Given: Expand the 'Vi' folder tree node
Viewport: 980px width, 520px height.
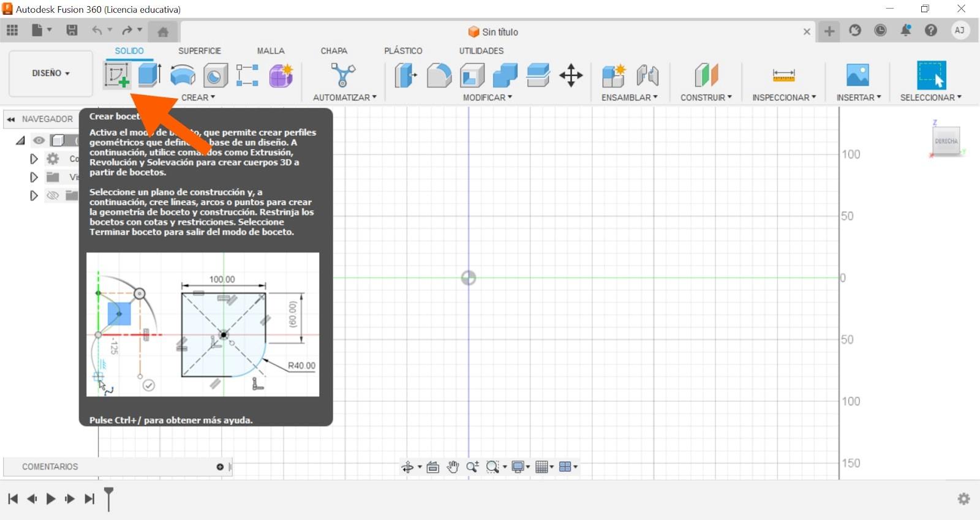Looking at the screenshot, I should click(x=34, y=177).
